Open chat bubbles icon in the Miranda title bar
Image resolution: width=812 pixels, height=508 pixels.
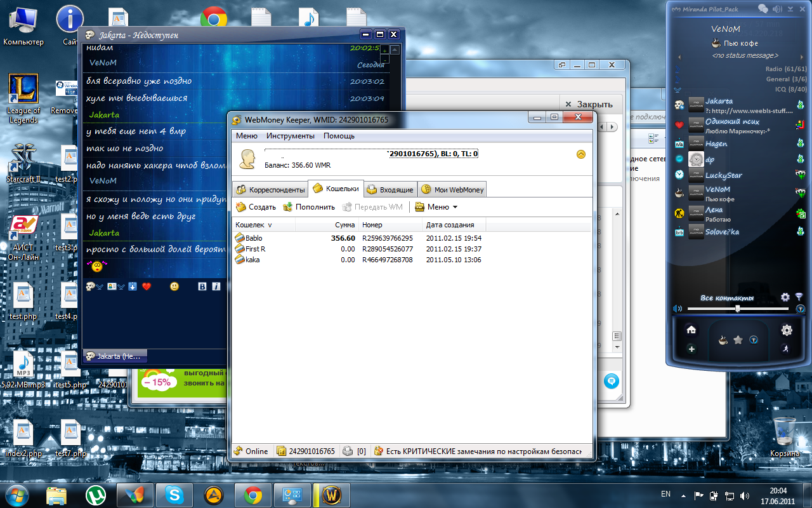[763, 9]
